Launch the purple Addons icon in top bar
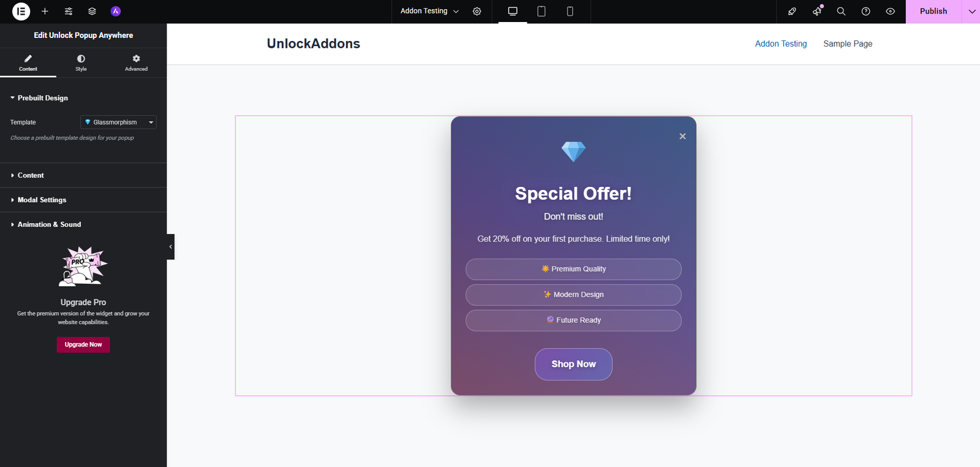The height and width of the screenshot is (467, 980). click(116, 11)
